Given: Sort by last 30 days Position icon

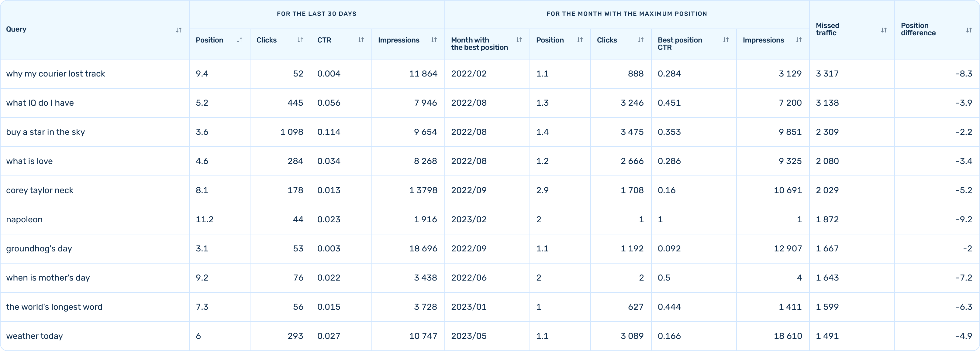Looking at the screenshot, I should pos(239,40).
